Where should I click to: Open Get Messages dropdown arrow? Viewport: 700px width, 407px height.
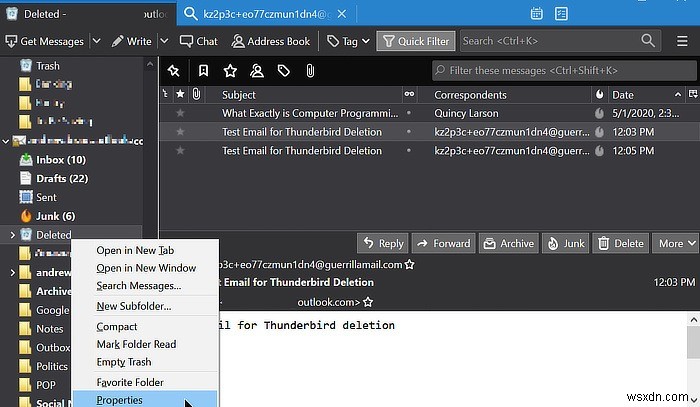point(96,41)
